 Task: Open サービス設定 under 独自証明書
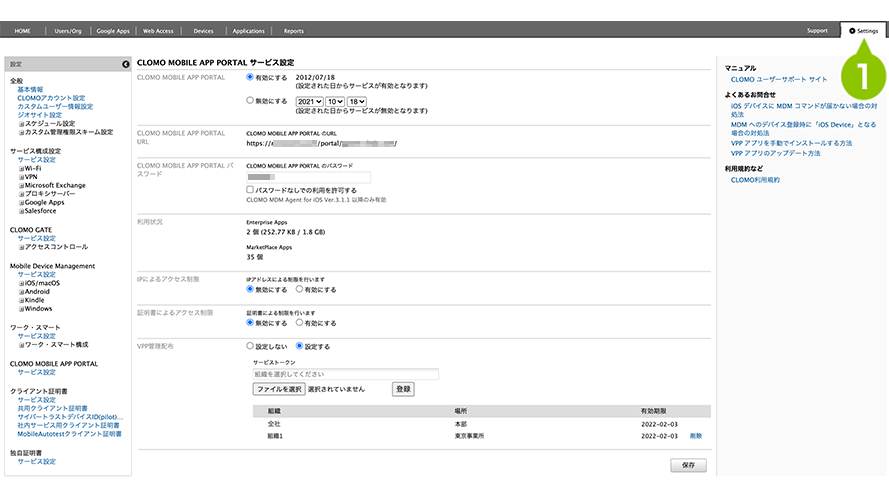[36, 462]
